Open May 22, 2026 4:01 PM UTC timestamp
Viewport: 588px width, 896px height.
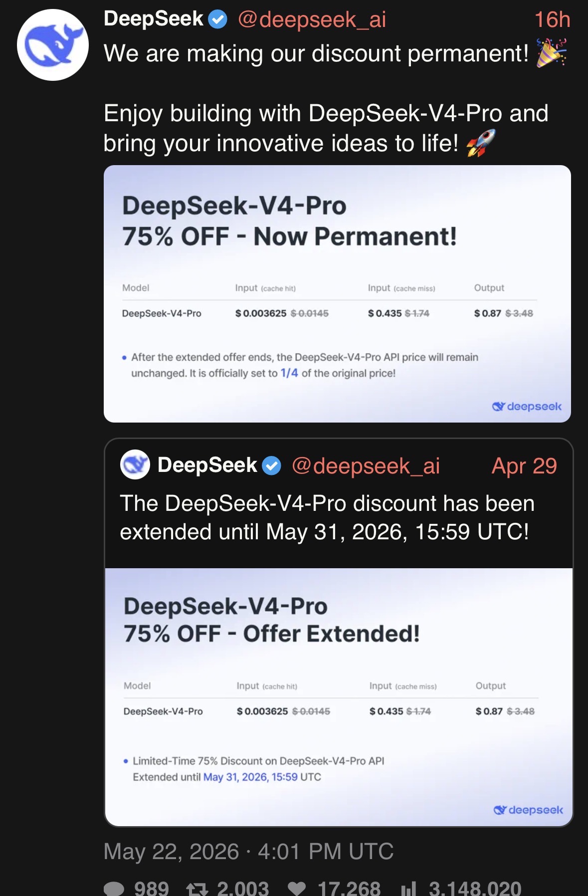(248, 851)
